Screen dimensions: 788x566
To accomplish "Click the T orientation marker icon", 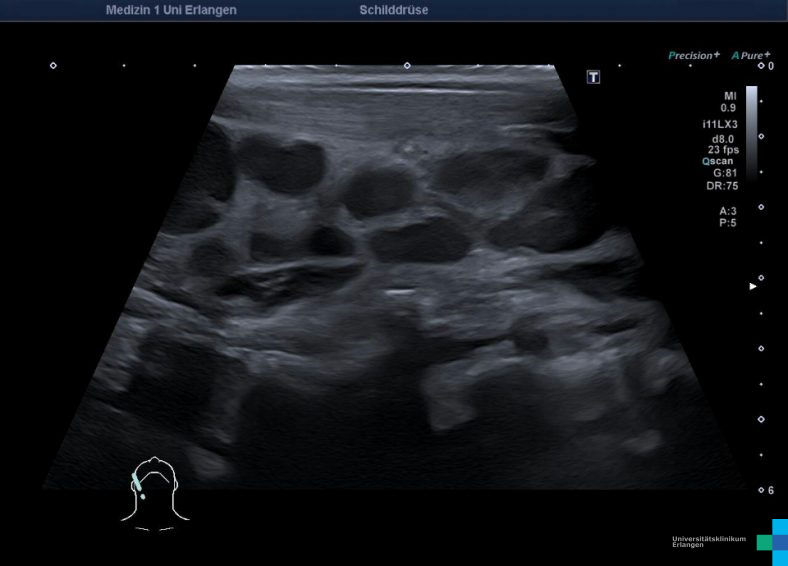I will click(593, 77).
